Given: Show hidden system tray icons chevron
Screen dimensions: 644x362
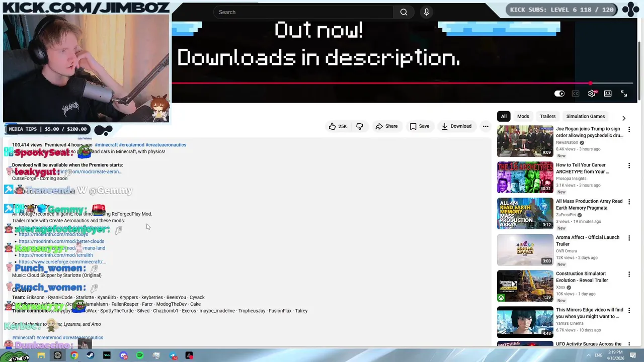Looking at the screenshot, I should pyautogui.click(x=589, y=355).
